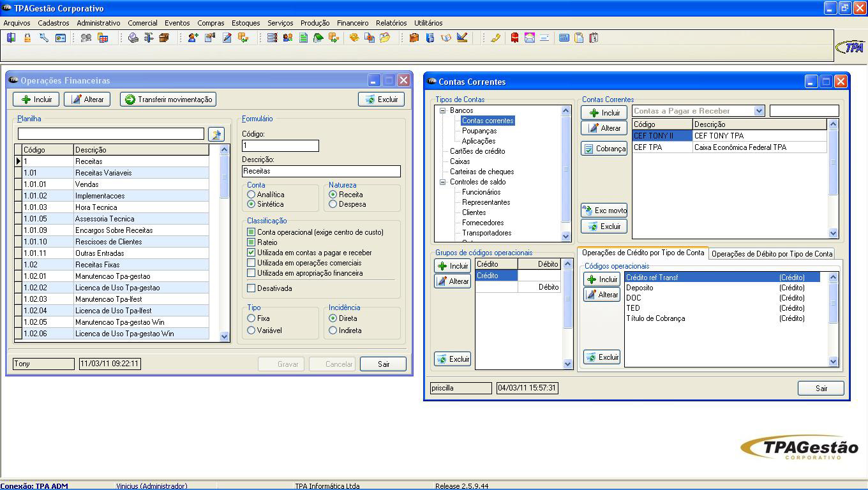Enable 'Utilizada em operações comerciais' checkbox
The width and height of the screenshot is (868, 490).
(x=251, y=263)
